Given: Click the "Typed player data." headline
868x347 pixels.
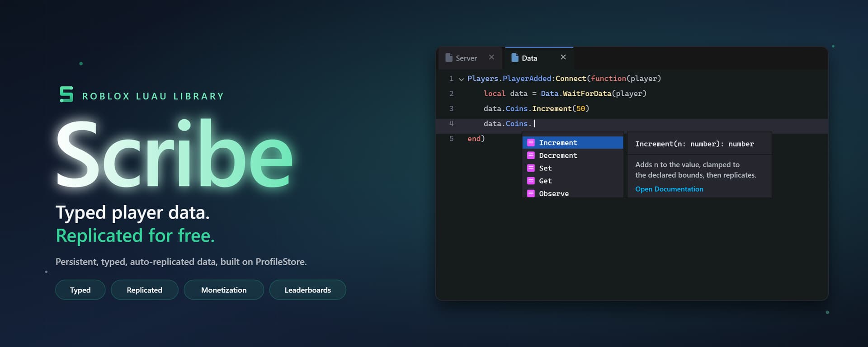Looking at the screenshot, I should pos(133,212).
